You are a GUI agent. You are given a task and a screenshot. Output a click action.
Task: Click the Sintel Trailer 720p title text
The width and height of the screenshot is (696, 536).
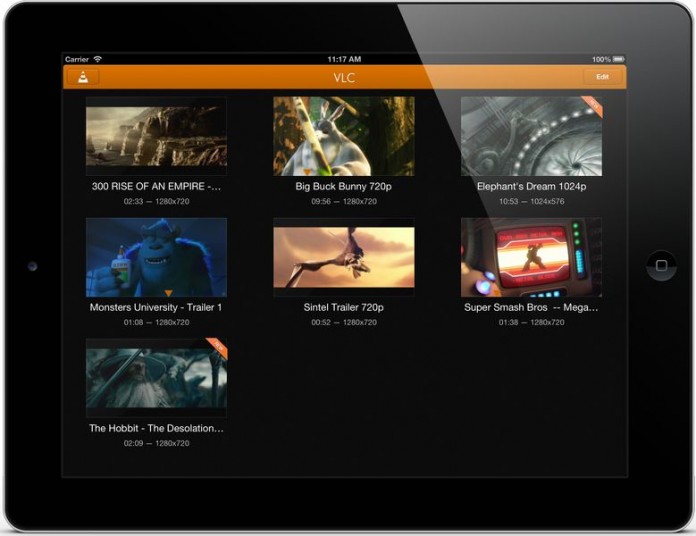pyautogui.click(x=343, y=307)
